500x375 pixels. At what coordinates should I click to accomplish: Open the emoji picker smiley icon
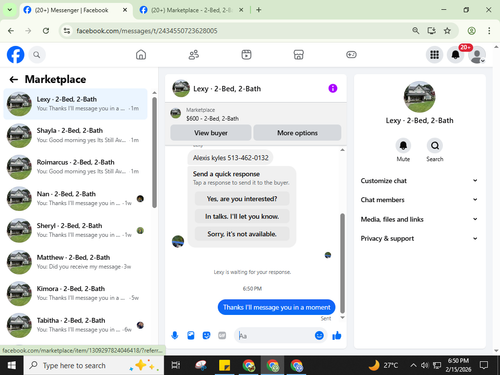point(319,335)
